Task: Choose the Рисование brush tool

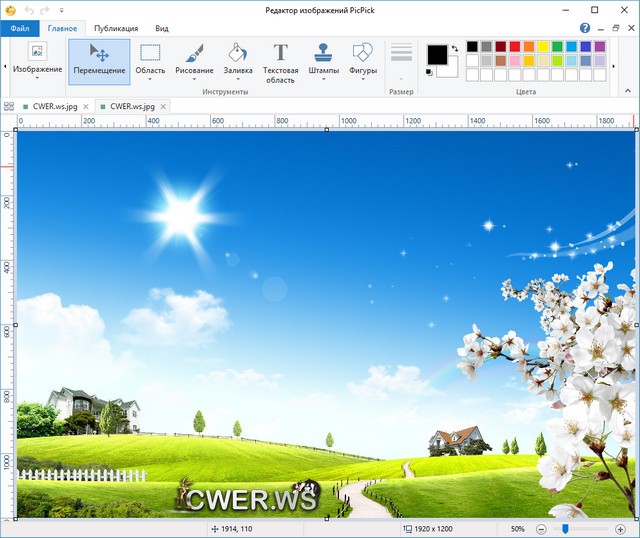Action: tap(194, 60)
